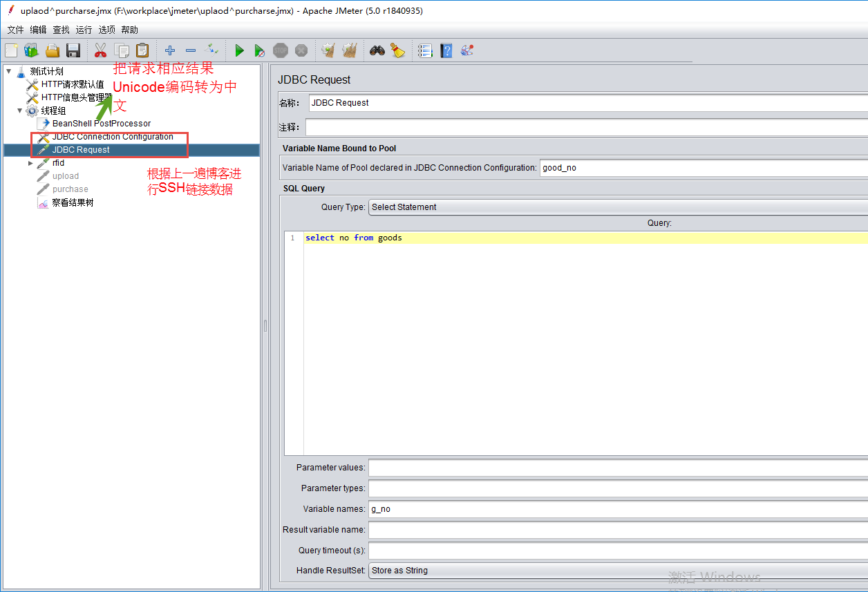Open Search with the binoculars icon
The width and height of the screenshot is (868, 592).
tap(377, 50)
